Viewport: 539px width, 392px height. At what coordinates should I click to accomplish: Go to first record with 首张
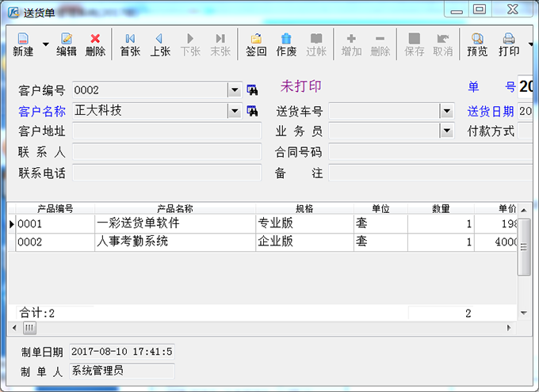[x=130, y=44]
